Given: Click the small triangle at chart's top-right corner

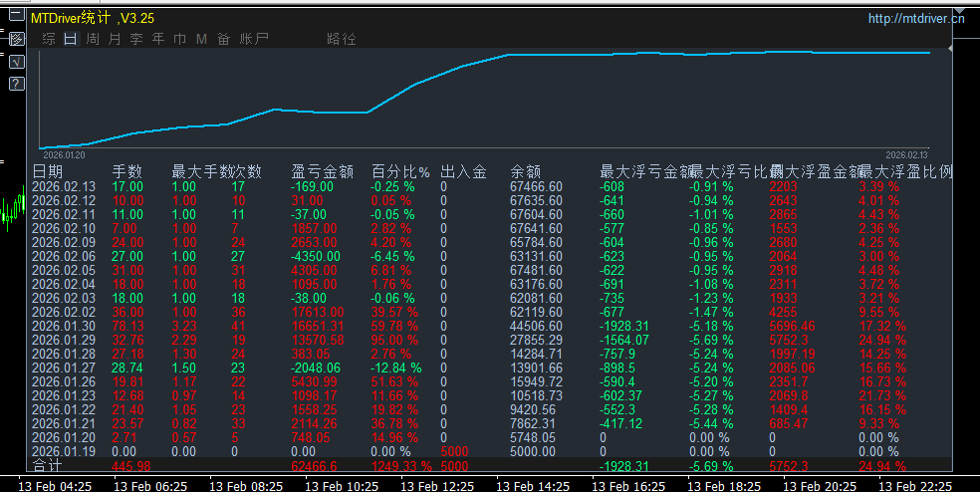Looking at the screenshot, I should pos(950,48).
